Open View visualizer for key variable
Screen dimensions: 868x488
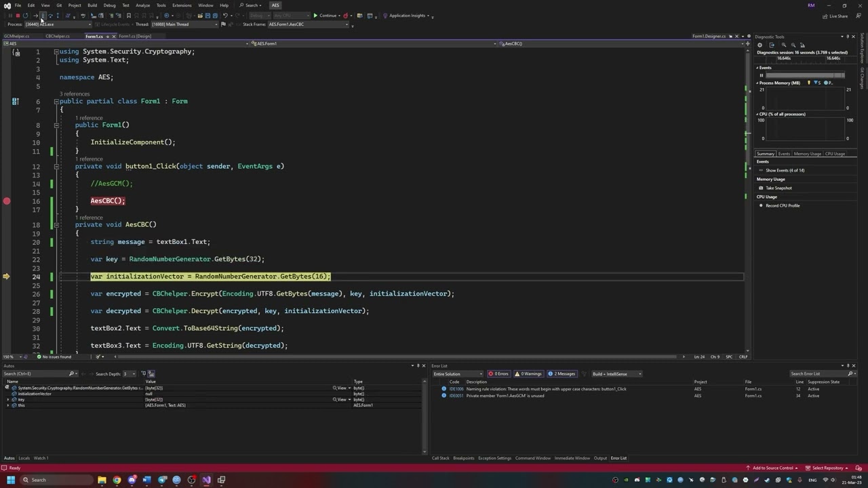pyautogui.click(x=341, y=400)
